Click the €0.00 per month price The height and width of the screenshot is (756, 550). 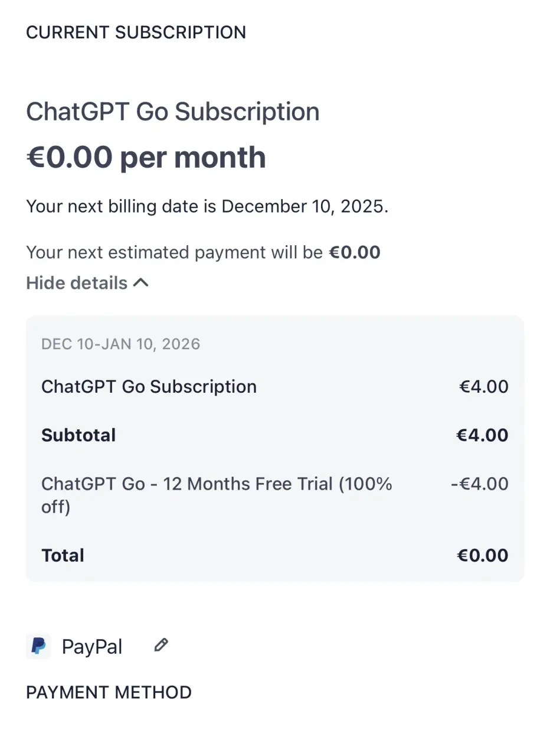pyautogui.click(x=146, y=158)
